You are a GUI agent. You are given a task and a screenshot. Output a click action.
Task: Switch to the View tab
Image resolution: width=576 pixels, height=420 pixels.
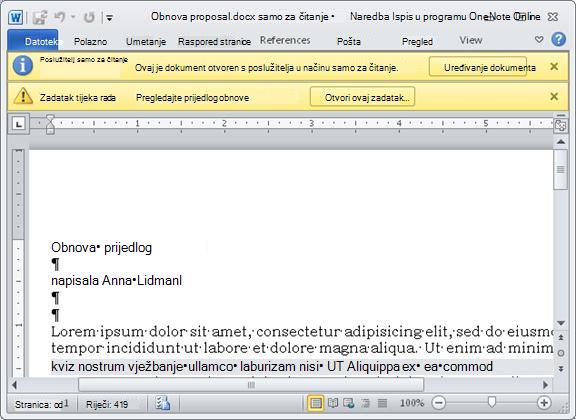471,40
